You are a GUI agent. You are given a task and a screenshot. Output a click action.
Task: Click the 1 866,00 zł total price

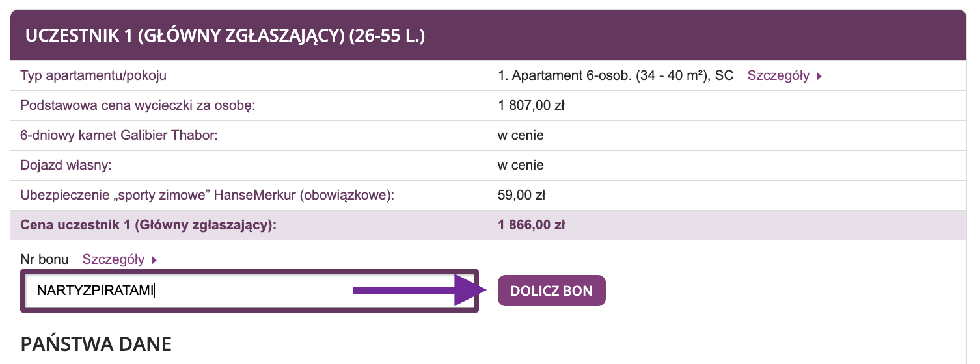click(531, 226)
